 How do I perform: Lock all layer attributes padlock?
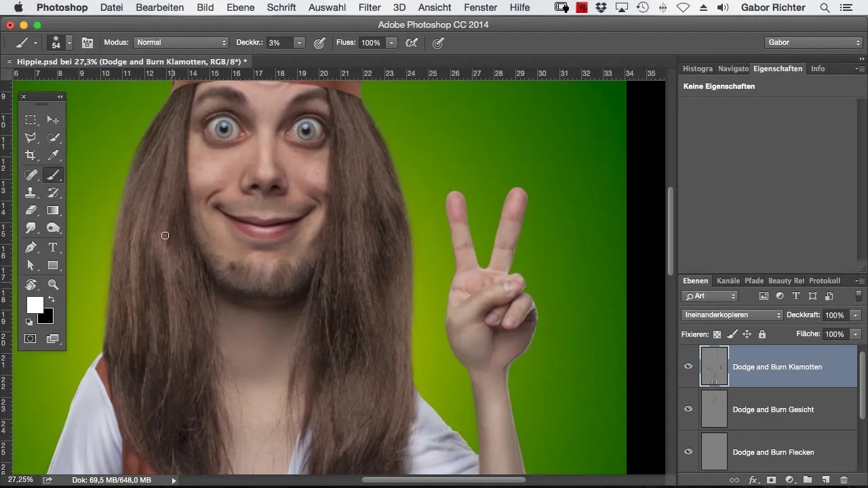pos(762,334)
